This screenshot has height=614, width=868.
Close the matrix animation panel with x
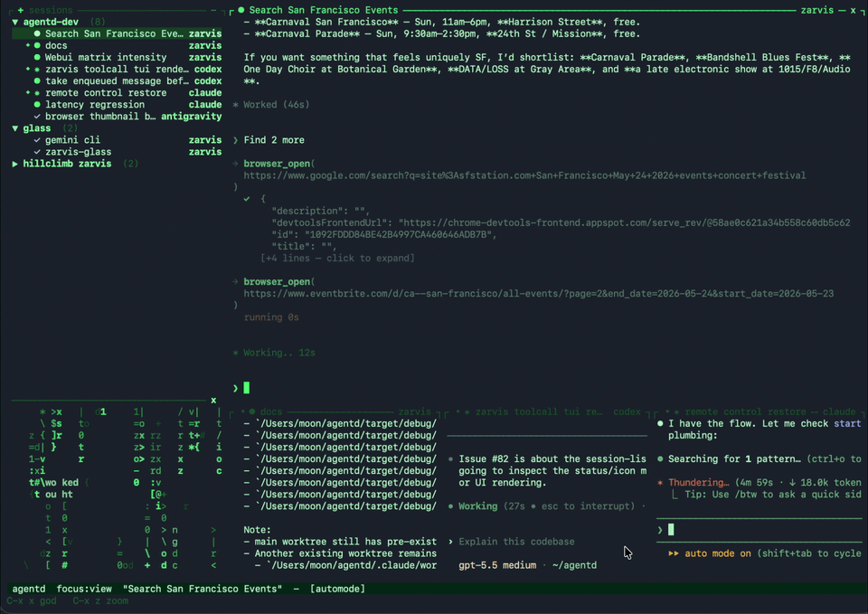tap(213, 401)
